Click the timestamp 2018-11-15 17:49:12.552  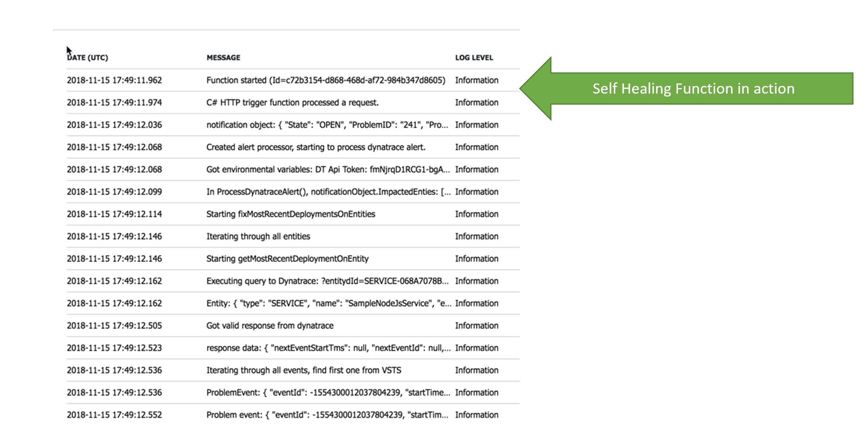(114, 415)
